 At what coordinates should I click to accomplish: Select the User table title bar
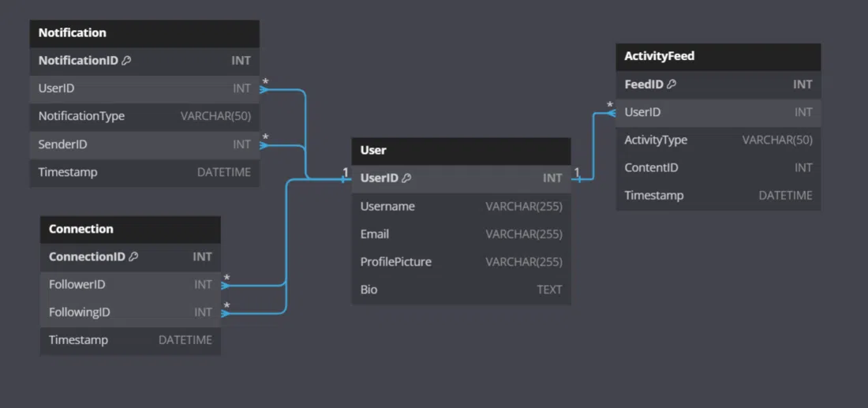461,150
